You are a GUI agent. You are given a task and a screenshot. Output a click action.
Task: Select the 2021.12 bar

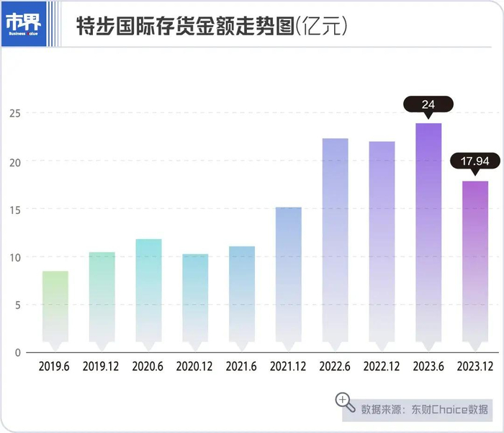tap(288, 279)
